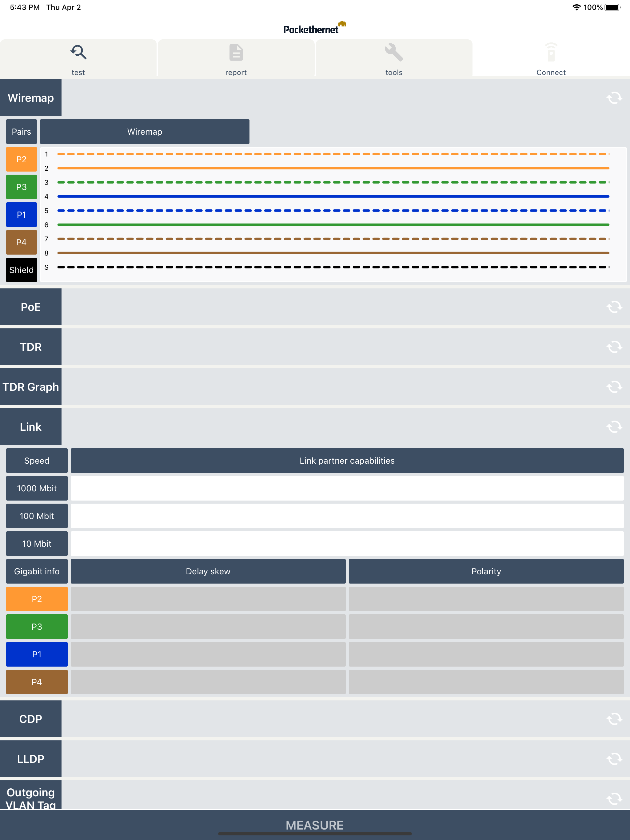Collapse the Wiremap section header
The height and width of the screenshot is (840, 630).
[x=31, y=98]
